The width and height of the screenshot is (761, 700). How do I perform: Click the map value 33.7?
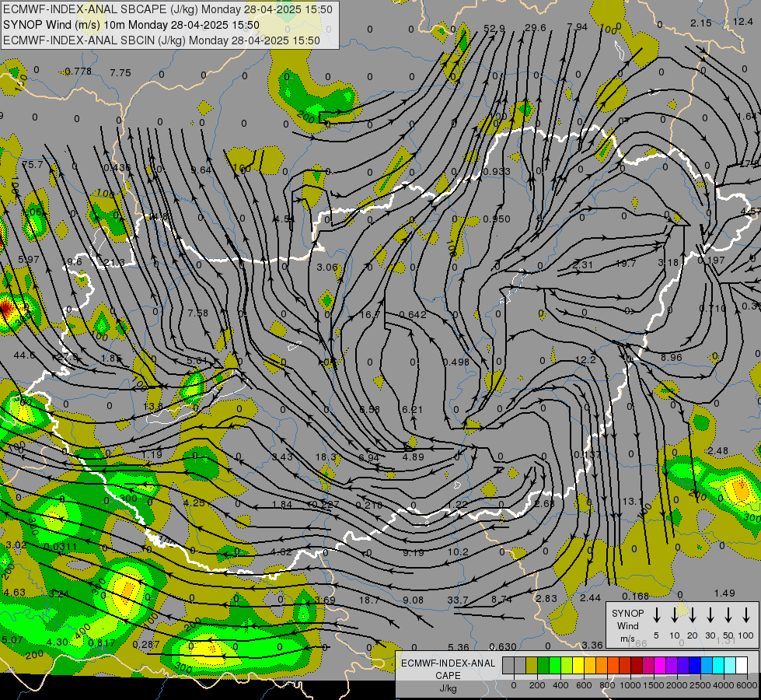(x=458, y=600)
